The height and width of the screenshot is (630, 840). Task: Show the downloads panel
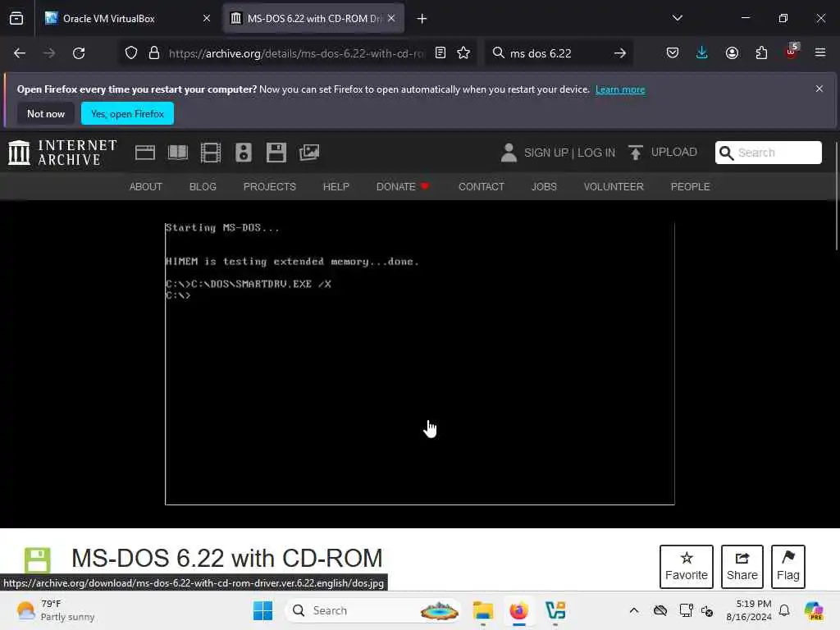tap(702, 53)
